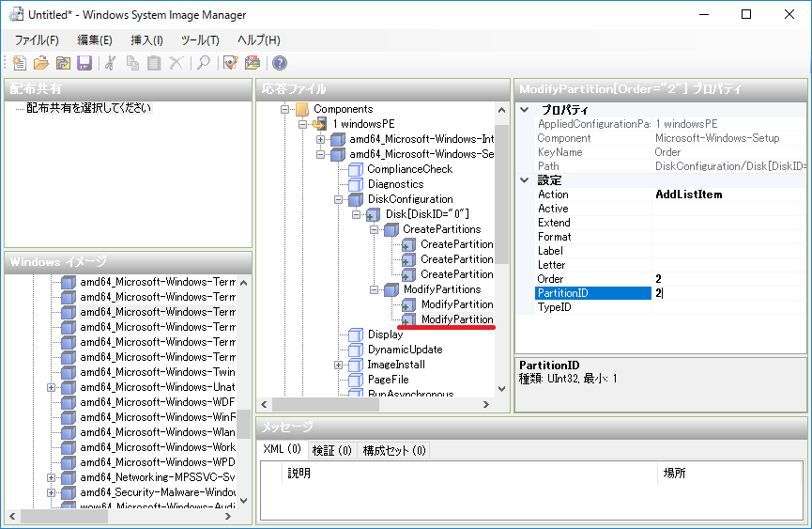
Task: Click the Select Windows Image toolbar icon
Action: click(63, 63)
